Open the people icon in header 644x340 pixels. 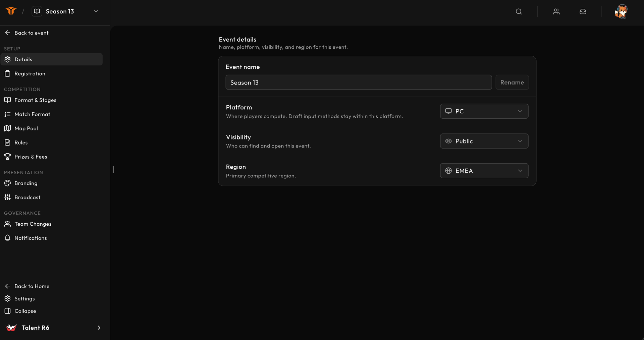[x=556, y=11]
